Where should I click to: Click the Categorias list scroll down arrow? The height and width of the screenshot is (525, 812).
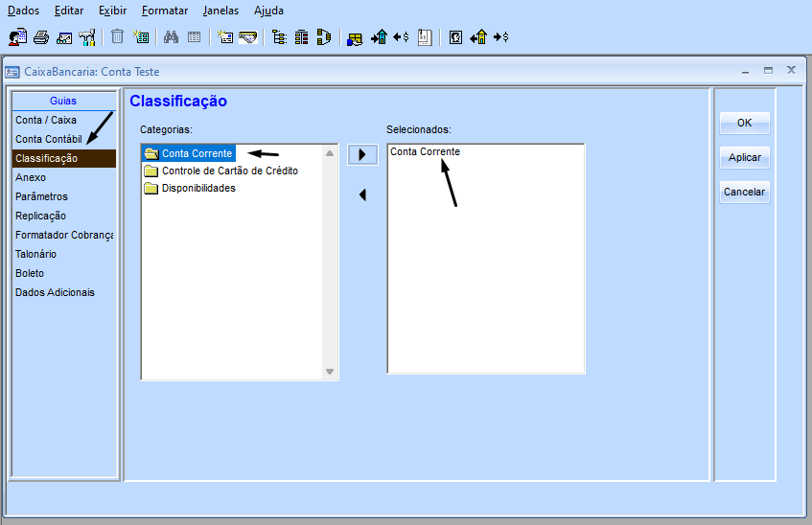click(x=330, y=372)
